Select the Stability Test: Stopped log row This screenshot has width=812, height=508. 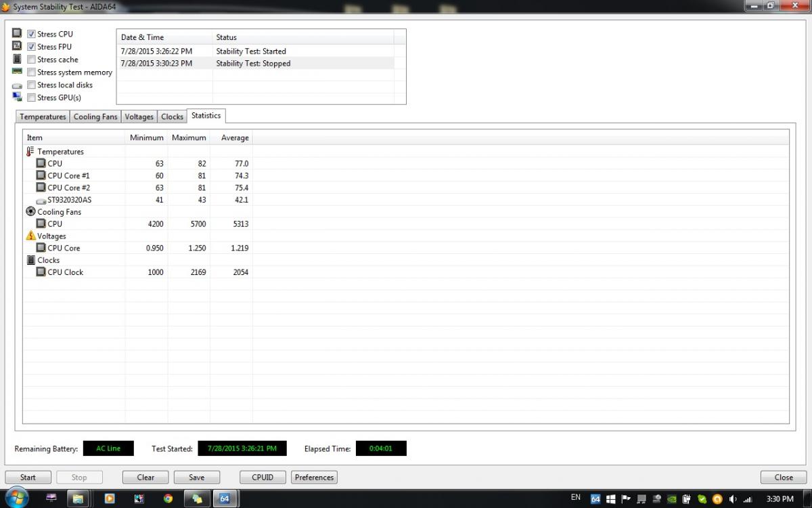pyautogui.click(x=261, y=64)
